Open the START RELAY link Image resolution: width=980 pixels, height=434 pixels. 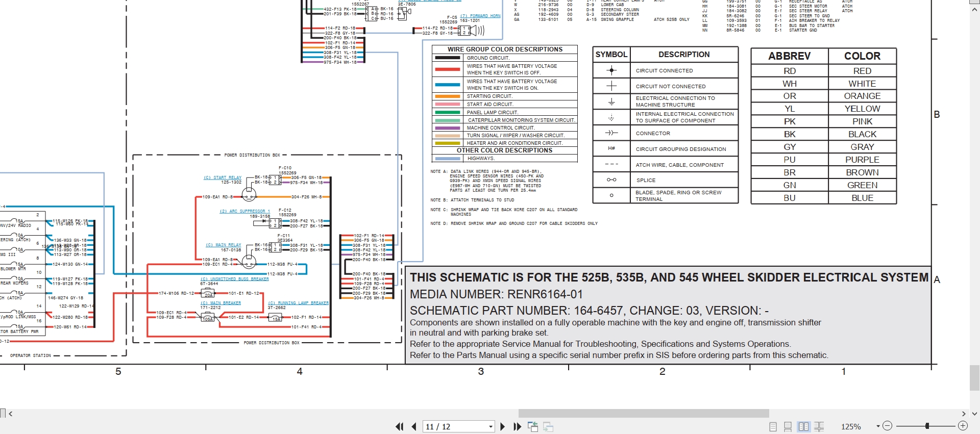tap(223, 178)
